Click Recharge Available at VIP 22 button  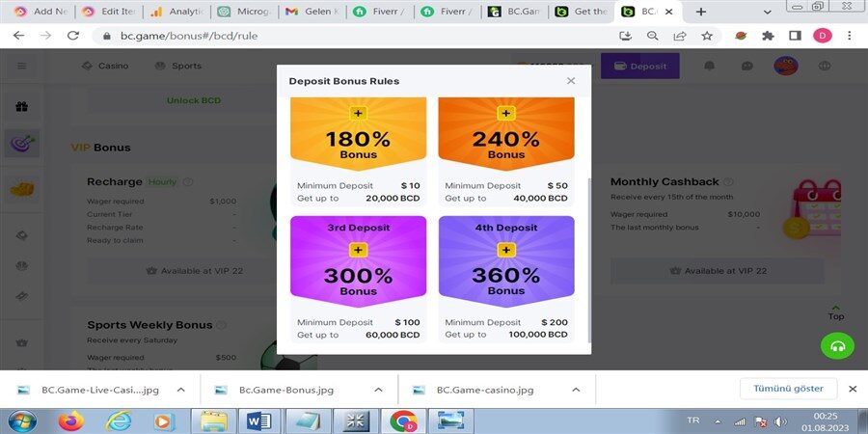click(x=194, y=271)
